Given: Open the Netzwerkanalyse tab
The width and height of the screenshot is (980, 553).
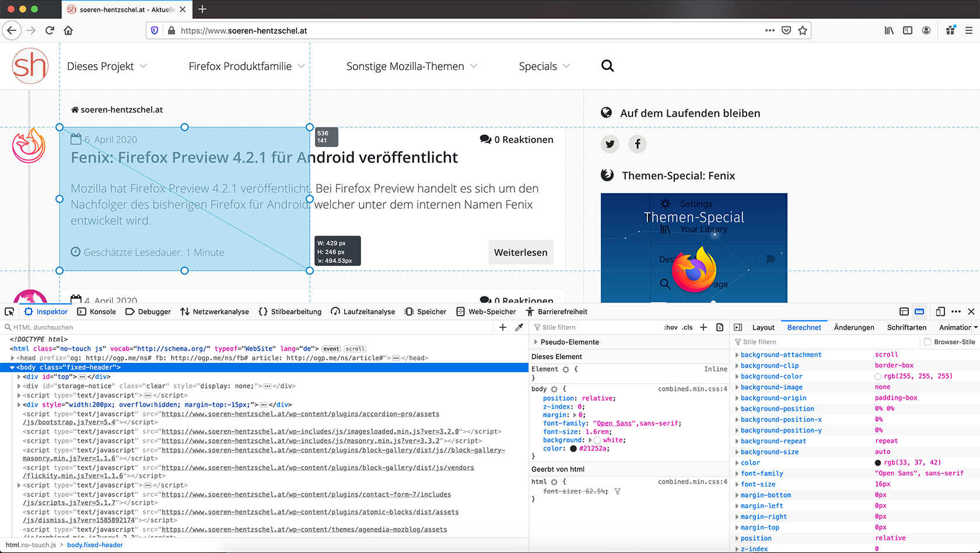Looking at the screenshot, I should (215, 311).
